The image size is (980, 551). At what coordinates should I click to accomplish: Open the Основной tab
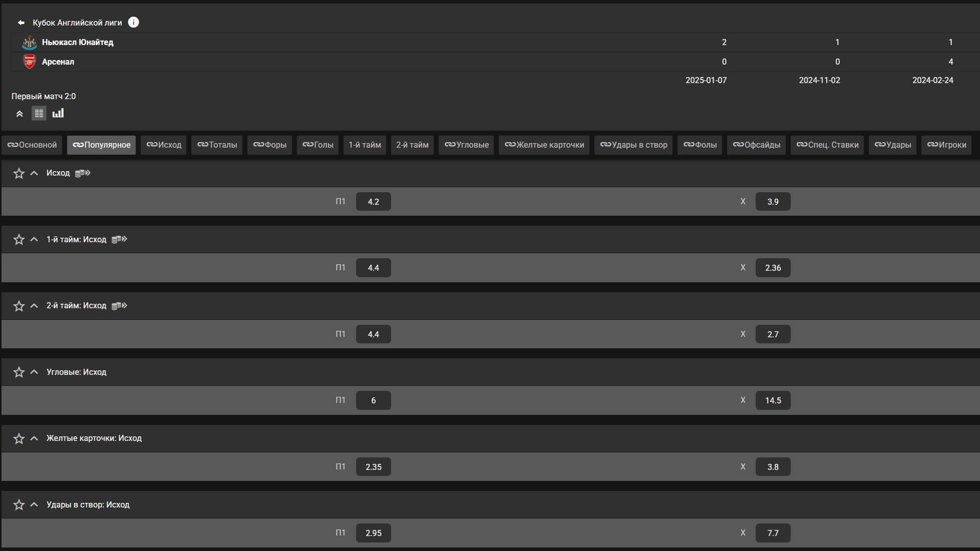pyautogui.click(x=32, y=145)
